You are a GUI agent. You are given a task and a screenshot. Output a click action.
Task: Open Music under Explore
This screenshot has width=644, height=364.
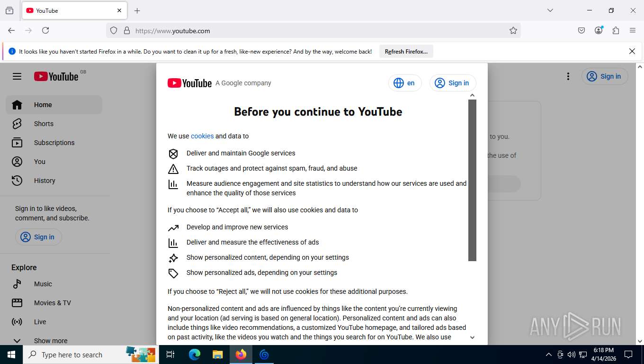click(x=54, y=284)
